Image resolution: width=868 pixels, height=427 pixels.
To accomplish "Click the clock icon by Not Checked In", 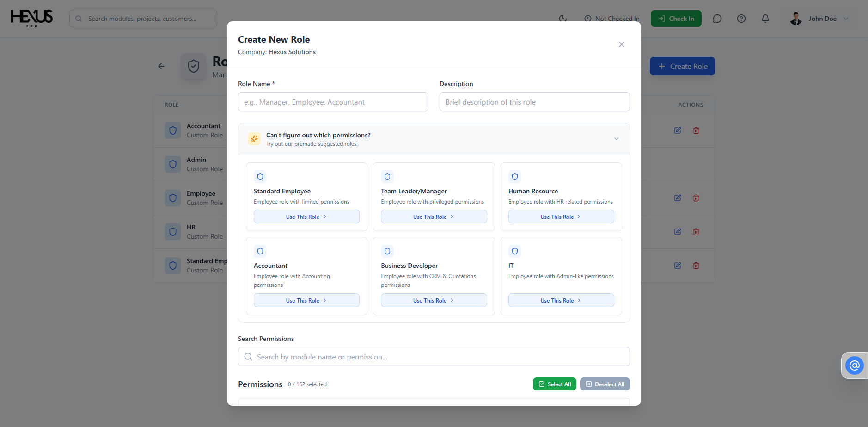I will pos(588,19).
